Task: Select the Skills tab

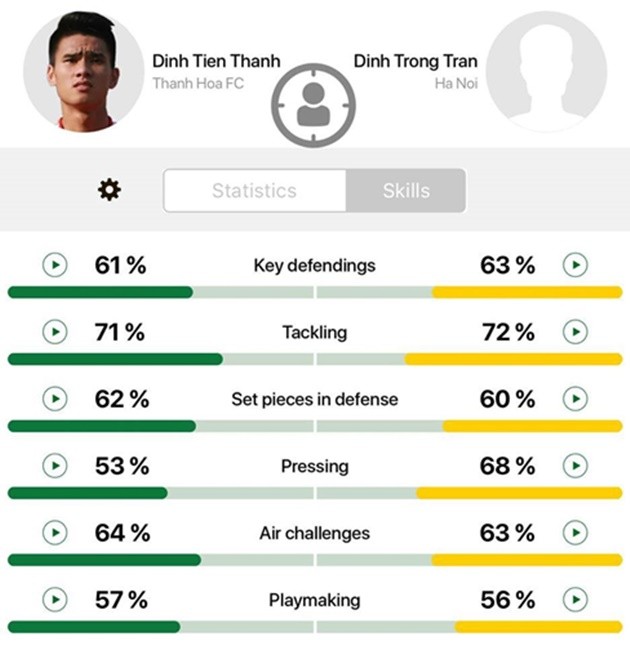Action: pyautogui.click(x=406, y=190)
